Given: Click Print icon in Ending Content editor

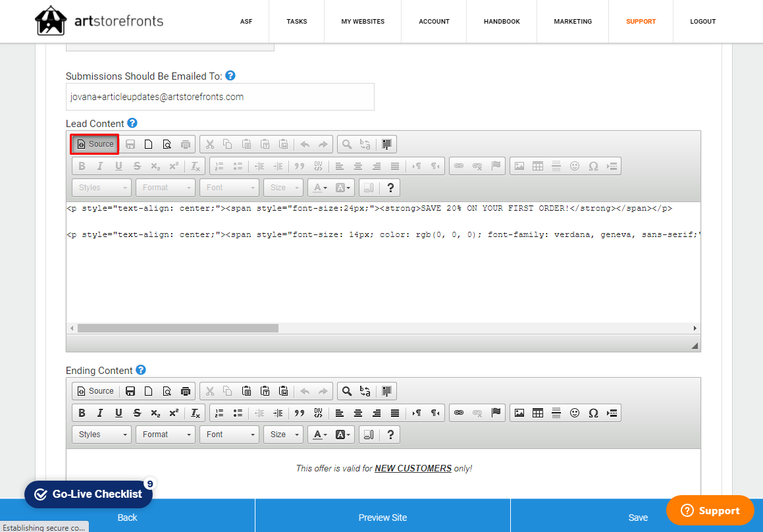Looking at the screenshot, I should click(186, 391).
